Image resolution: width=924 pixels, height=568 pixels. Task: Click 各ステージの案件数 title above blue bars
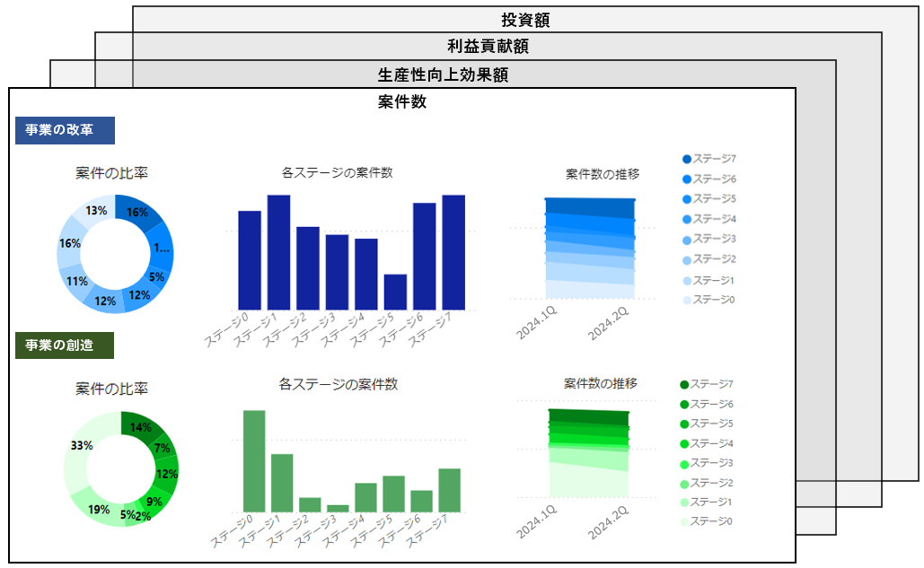click(x=337, y=172)
